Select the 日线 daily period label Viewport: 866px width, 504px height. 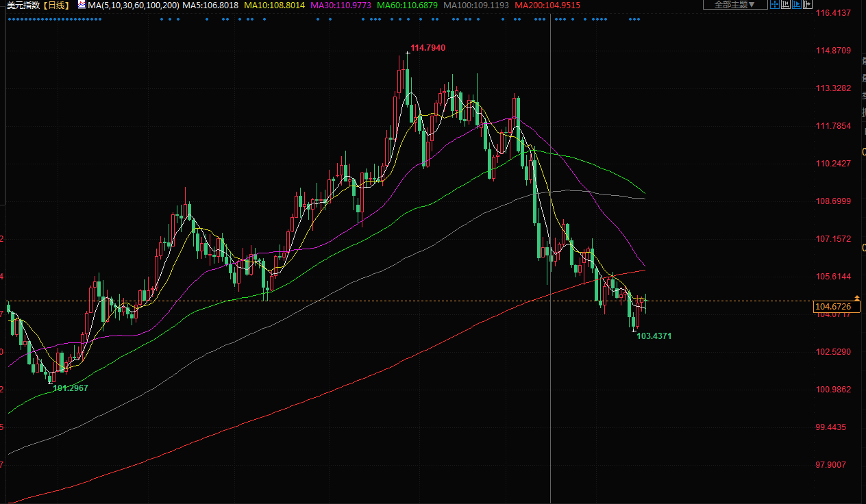point(56,5)
